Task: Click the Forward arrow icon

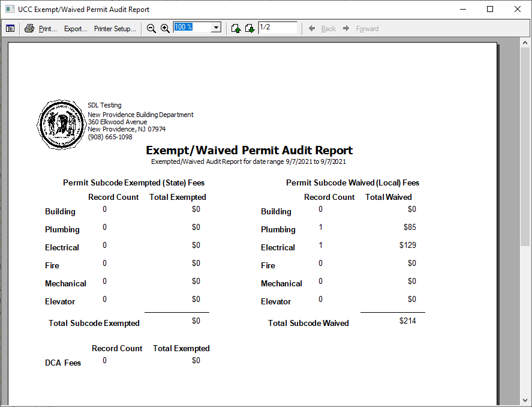Action: click(x=346, y=28)
